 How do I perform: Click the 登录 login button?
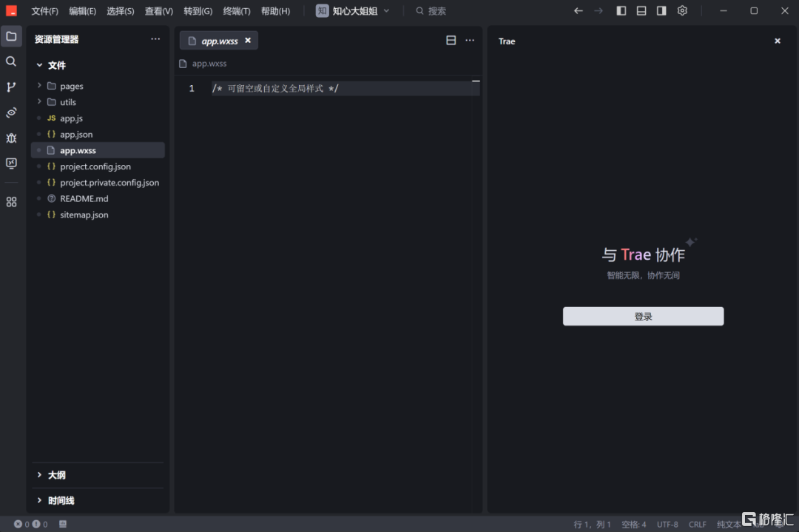[643, 317]
